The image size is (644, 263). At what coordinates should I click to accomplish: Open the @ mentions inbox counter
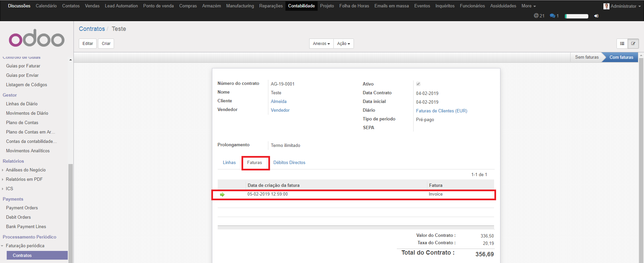click(x=539, y=16)
